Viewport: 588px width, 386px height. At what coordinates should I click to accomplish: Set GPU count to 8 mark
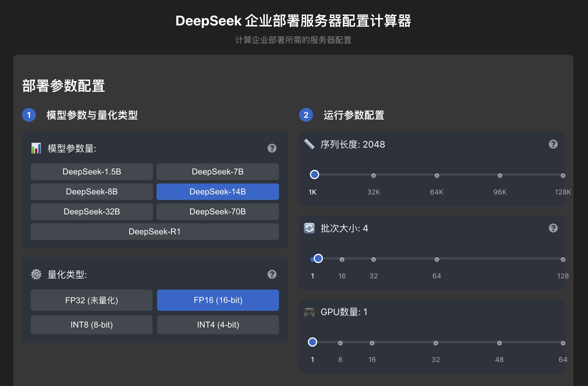point(340,343)
